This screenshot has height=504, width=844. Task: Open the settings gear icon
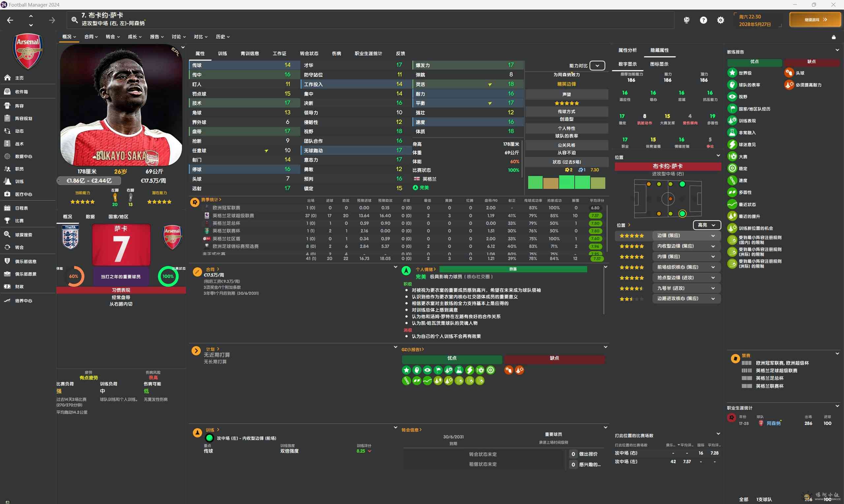pyautogui.click(x=720, y=20)
